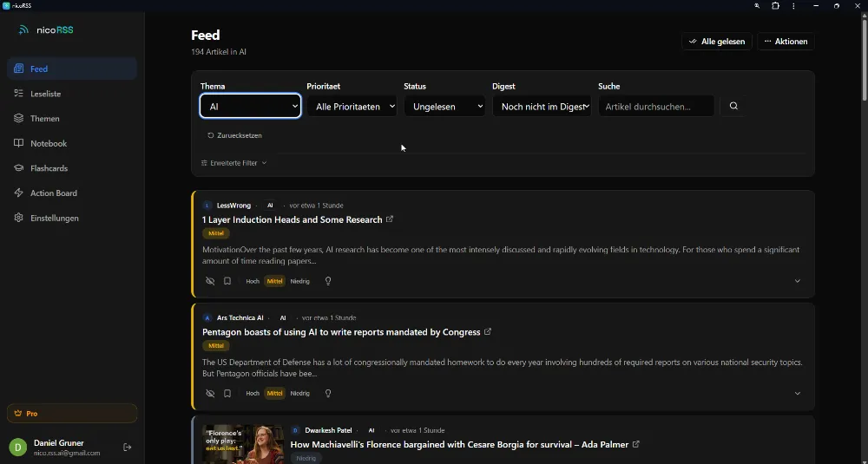Open the extensions puzzle icon in title bar
This screenshot has height=464, width=868.
click(x=775, y=5)
